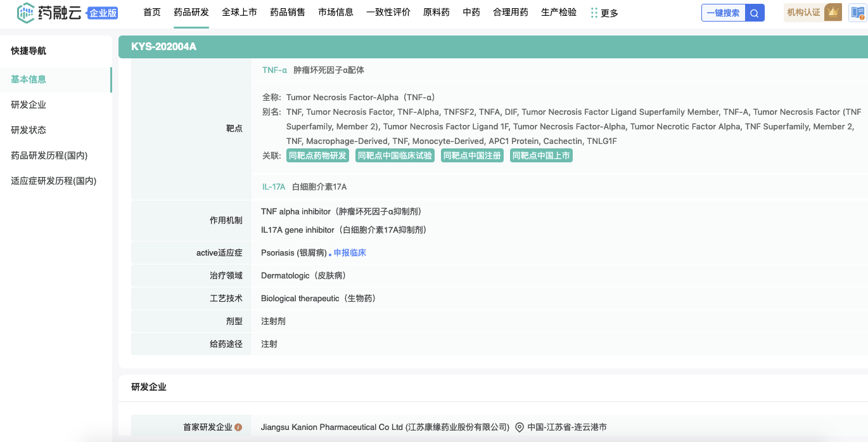Open the 更多 menu with grid dots

pos(604,13)
